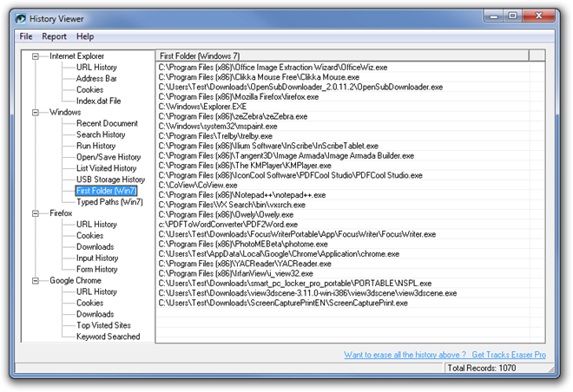Select the firefox.exe path row

(x=343, y=97)
